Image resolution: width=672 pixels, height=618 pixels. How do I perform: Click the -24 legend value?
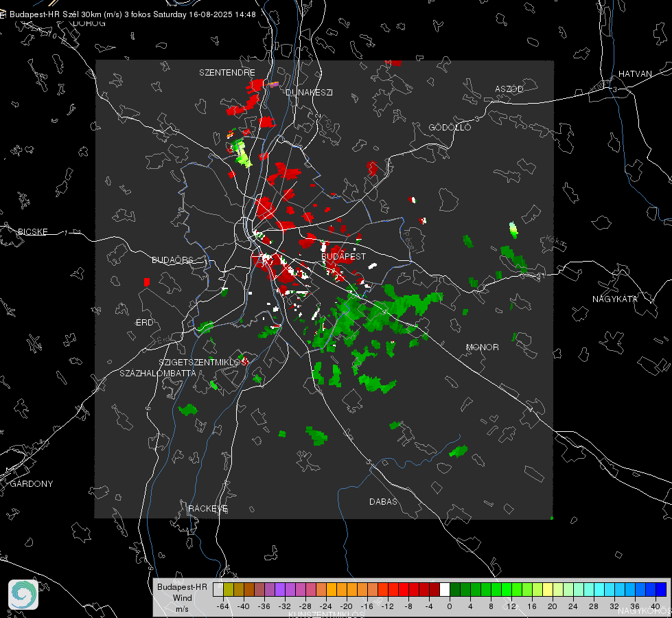click(x=325, y=606)
